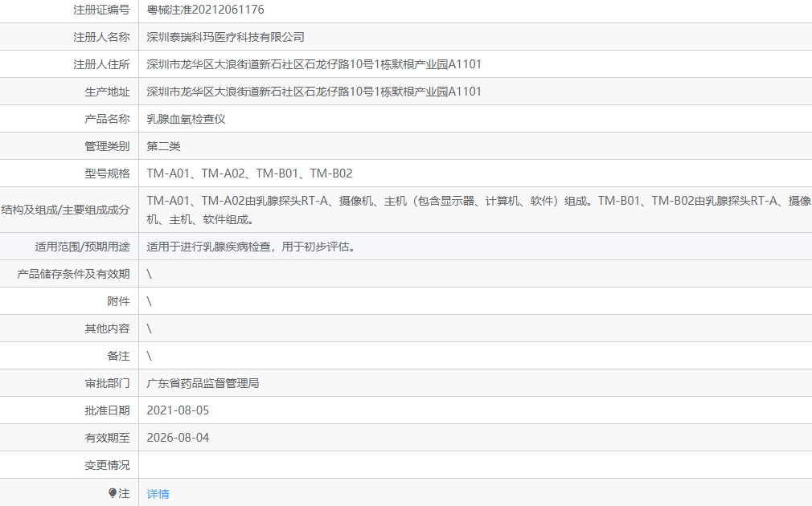The image size is (812, 506).
Task: Select registration number 粤械注准20212061176
Action: [x=205, y=10]
